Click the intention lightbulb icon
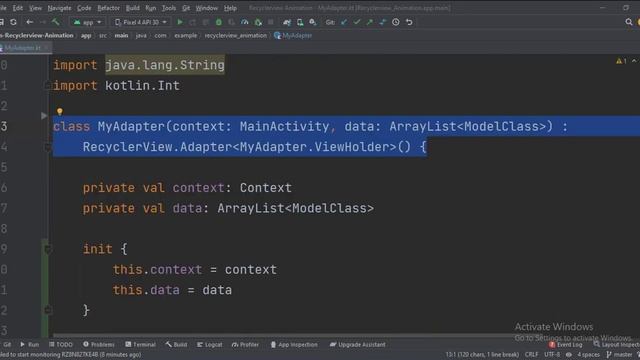 point(60,111)
